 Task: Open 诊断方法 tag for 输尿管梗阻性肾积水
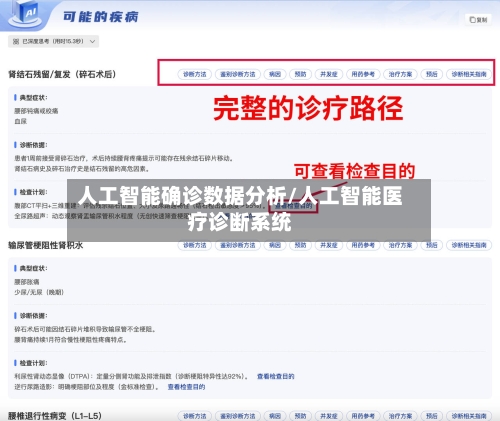(x=195, y=245)
